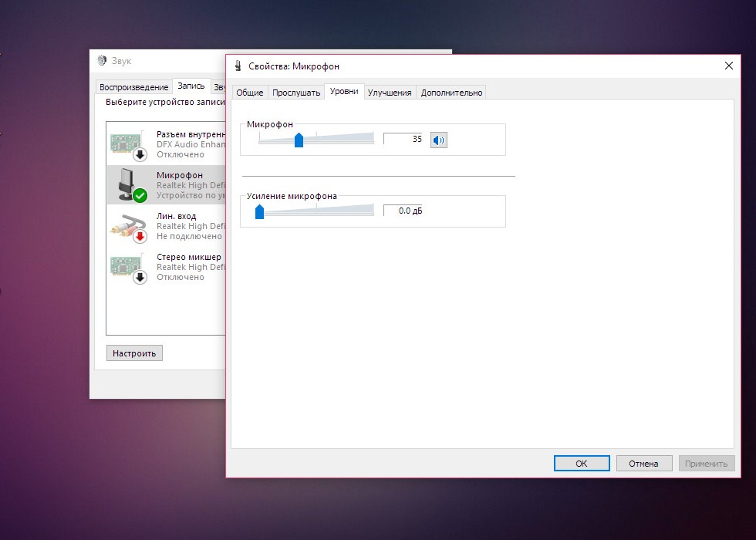The height and width of the screenshot is (540, 756).
Task: Select the Стерео микшер sound card icon
Action: 128,267
